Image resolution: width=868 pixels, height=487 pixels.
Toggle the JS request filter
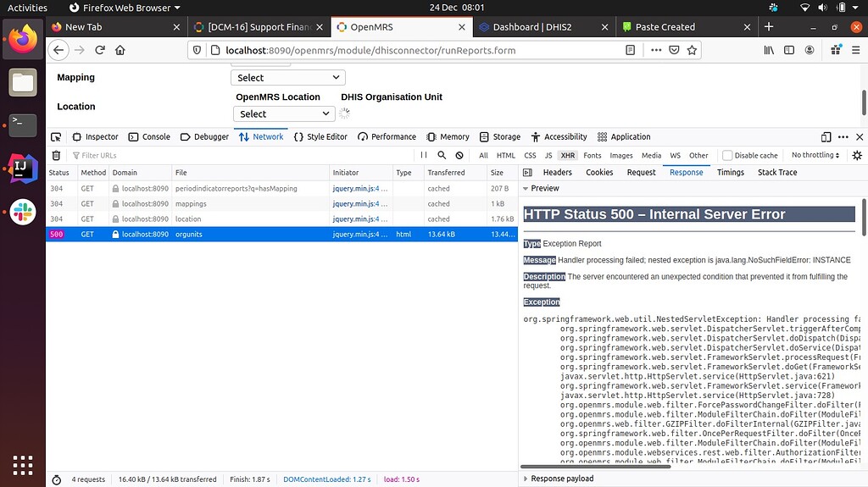coord(548,156)
